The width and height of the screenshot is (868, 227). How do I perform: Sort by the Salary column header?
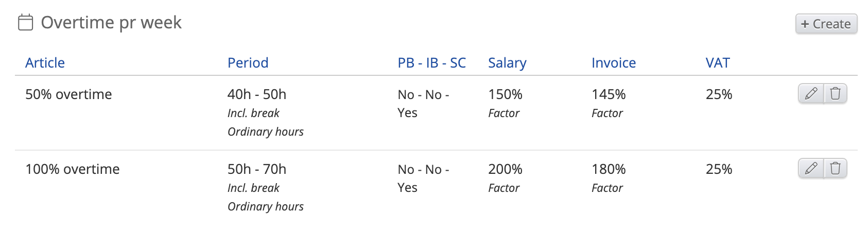[507, 63]
